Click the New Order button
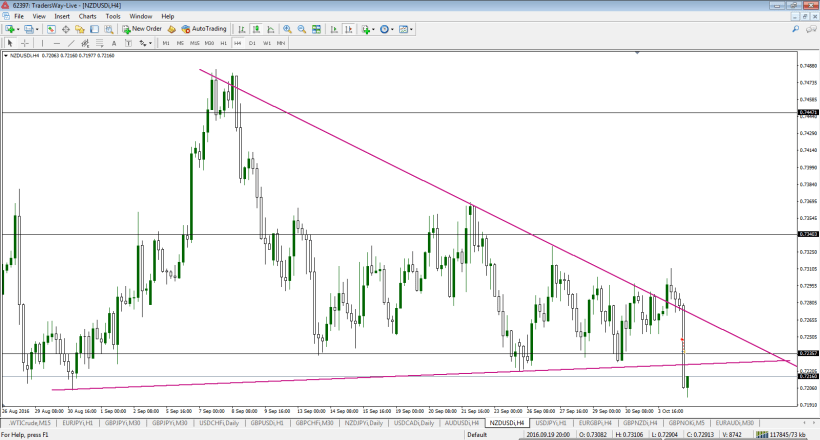Viewport: 820px width, 440px height. pos(141,29)
